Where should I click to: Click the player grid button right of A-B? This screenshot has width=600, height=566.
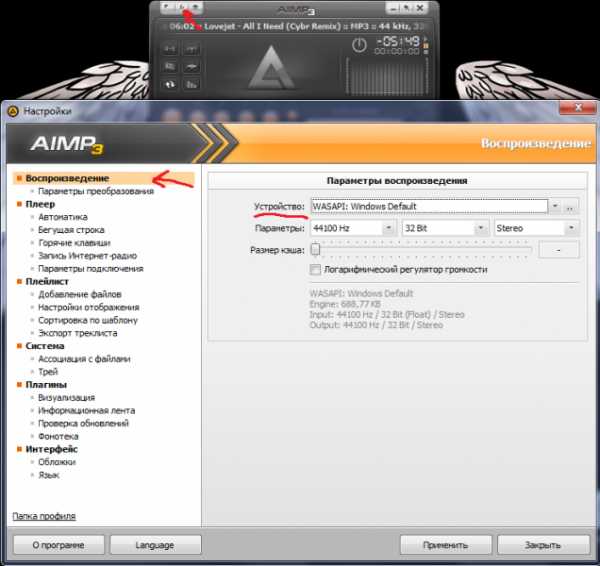pyautogui.click(x=191, y=49)
